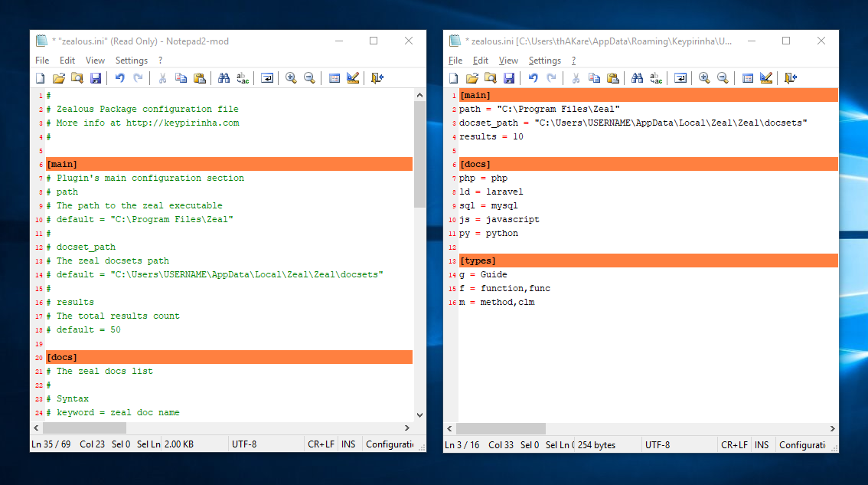This screenshot has width=868, height=485.
Task: Zoom in magnifier in left read-only window
Action: 291,78
